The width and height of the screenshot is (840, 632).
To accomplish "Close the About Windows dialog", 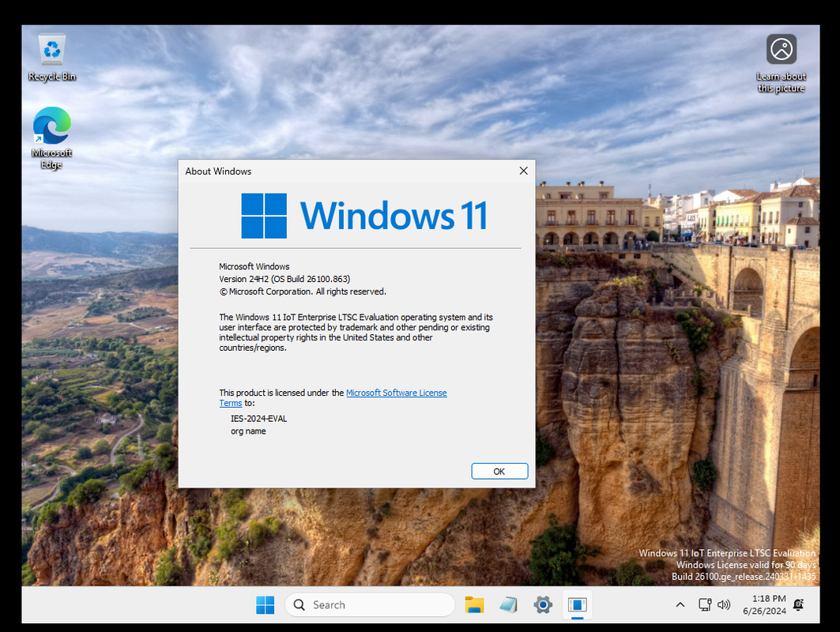I will [523, 171].
